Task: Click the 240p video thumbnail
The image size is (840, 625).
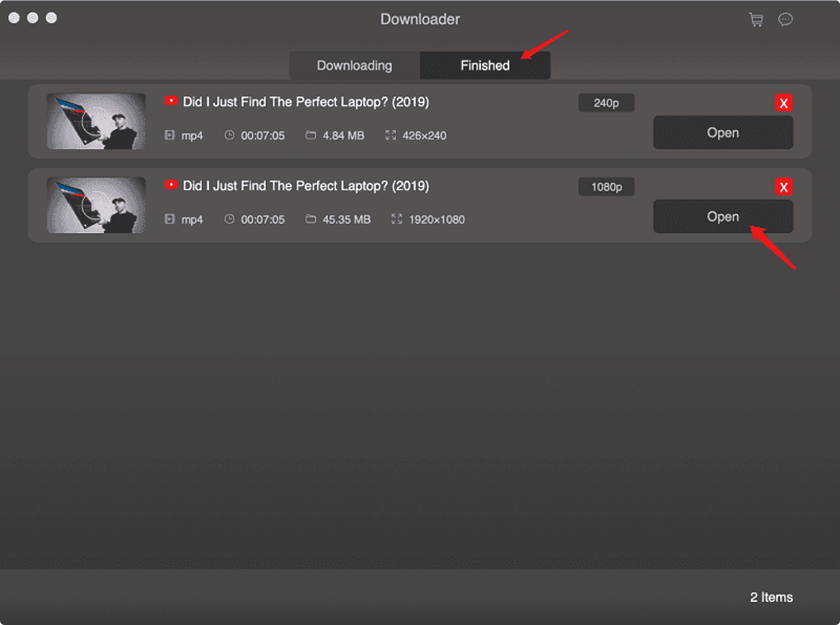Action: 96,121
